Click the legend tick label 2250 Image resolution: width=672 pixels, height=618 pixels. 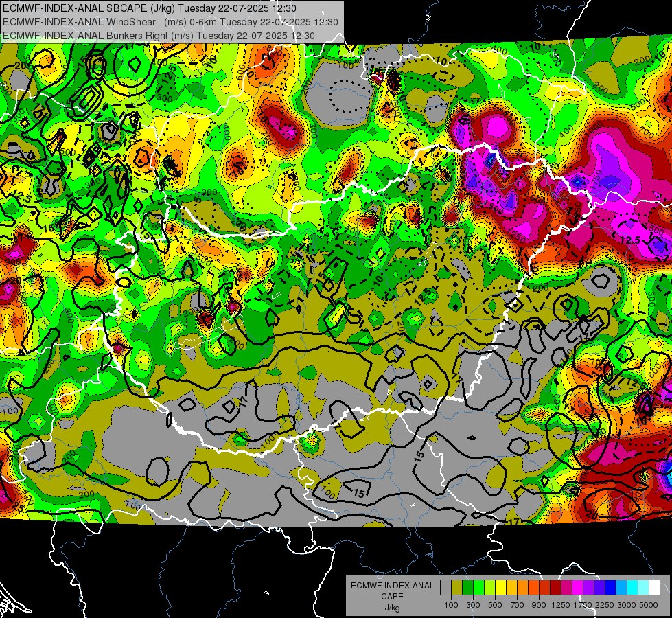[605, 605]
